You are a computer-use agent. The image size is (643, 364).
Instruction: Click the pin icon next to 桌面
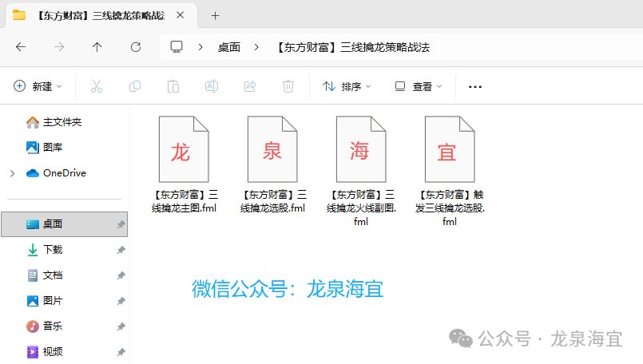coord(121,224)
